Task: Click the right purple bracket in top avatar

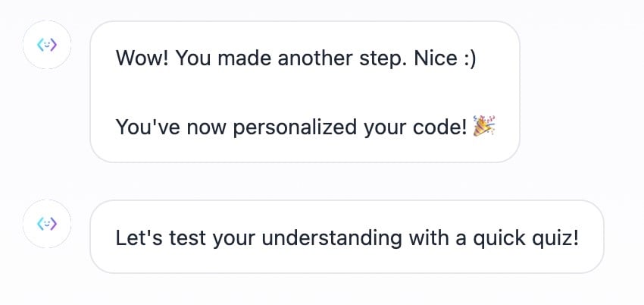Action: [x=55, y=45]
